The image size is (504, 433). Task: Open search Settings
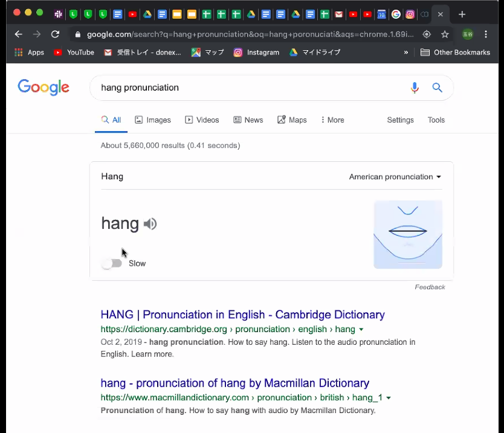click(400, 120)
